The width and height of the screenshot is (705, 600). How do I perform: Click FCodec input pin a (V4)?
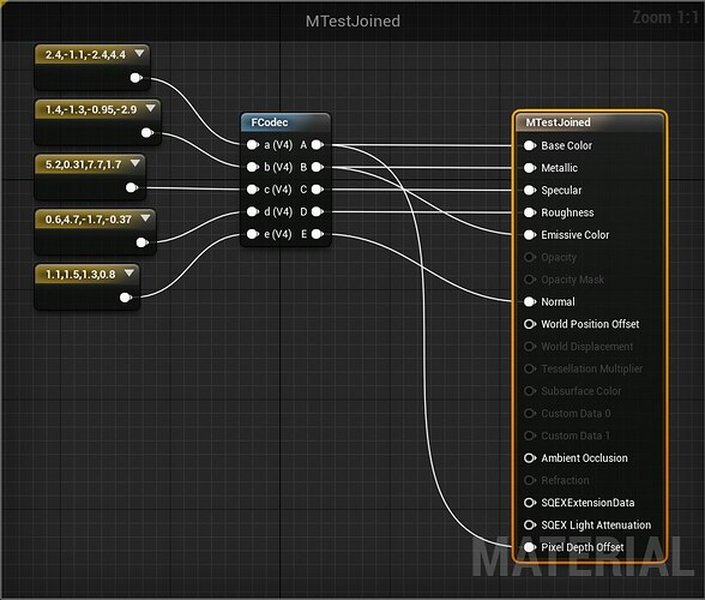(x=253, y=145)
